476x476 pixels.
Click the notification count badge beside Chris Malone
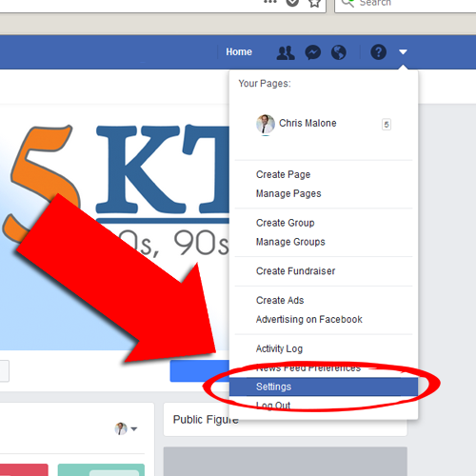point(387,125)
